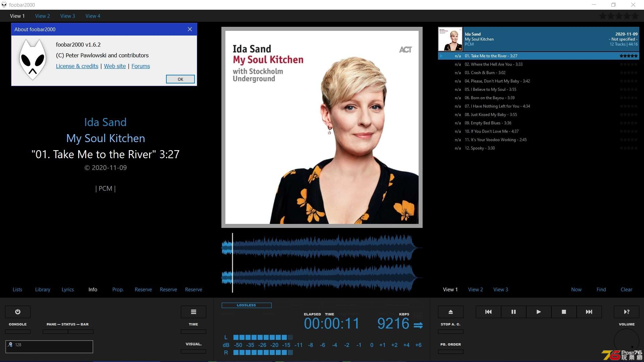Viewport: 644px width, 362px height.
Task: Click the foobar2000 title bar icon
Action: (4, 5)
